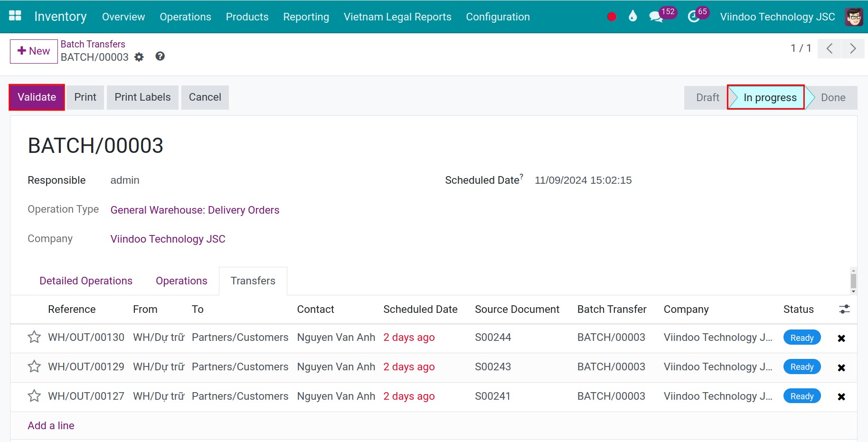Click Print Labels button
The width and height of the screenshot is (868, 442).
[142, 97]
